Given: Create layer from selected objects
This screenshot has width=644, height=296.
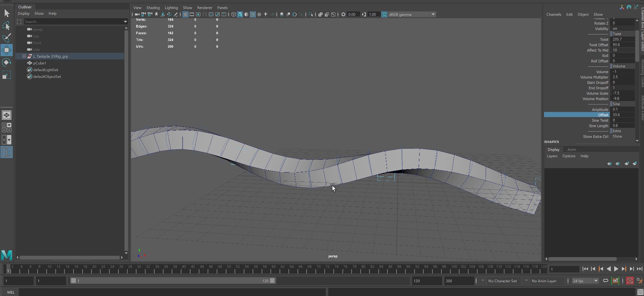Looking at the screenshot, I should pyautogui.click(x=635, y=164).
